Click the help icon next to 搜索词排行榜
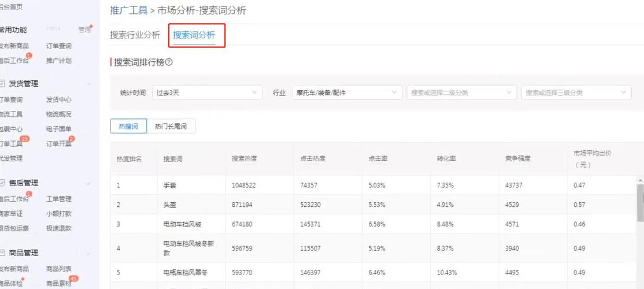The height and width of the screenshot is (289, 644). (x=169, y=62)
